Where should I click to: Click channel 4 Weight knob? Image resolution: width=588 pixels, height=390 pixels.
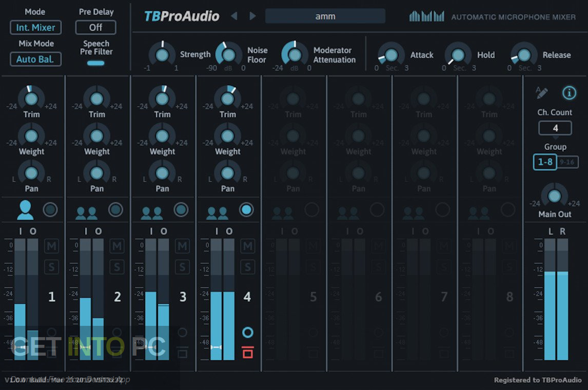(227, 136)
